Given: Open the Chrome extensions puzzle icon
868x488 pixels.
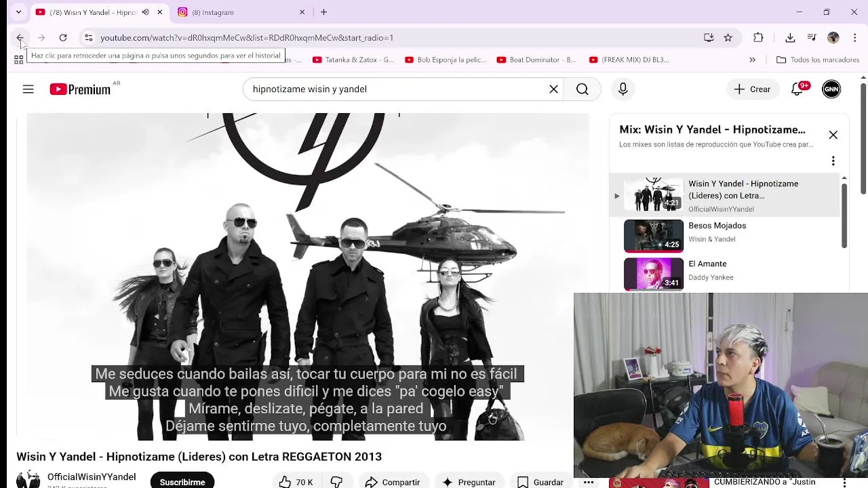Looking at the screenshot, I should click(x=758, y=38).
